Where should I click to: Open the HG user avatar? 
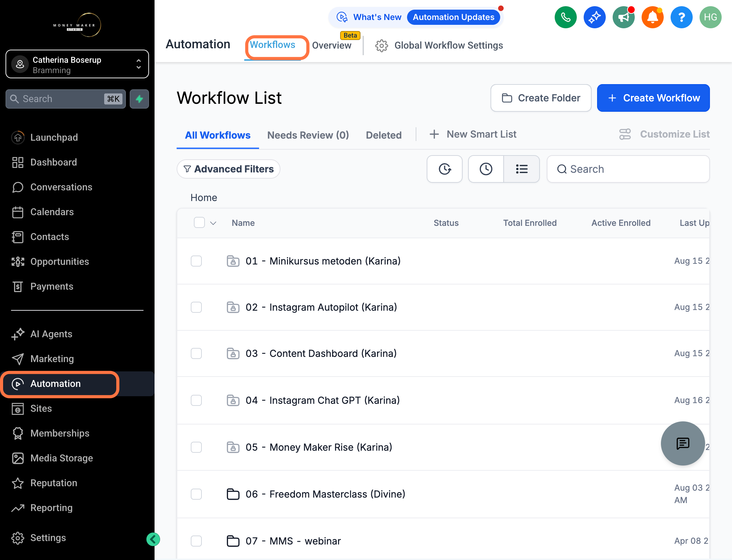(710, 17)
